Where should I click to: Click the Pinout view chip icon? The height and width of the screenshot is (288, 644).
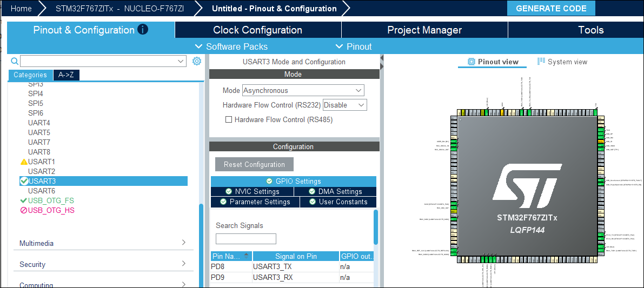(472, 62)
